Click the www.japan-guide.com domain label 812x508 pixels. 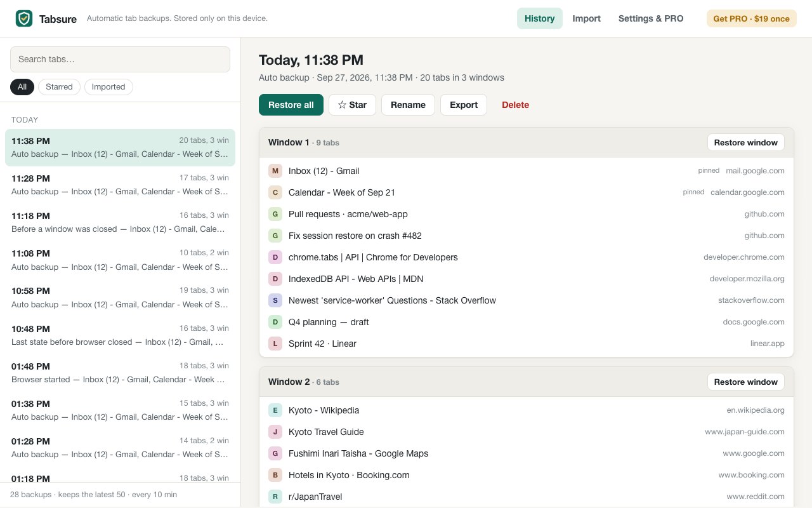click(x=745, y=432)
